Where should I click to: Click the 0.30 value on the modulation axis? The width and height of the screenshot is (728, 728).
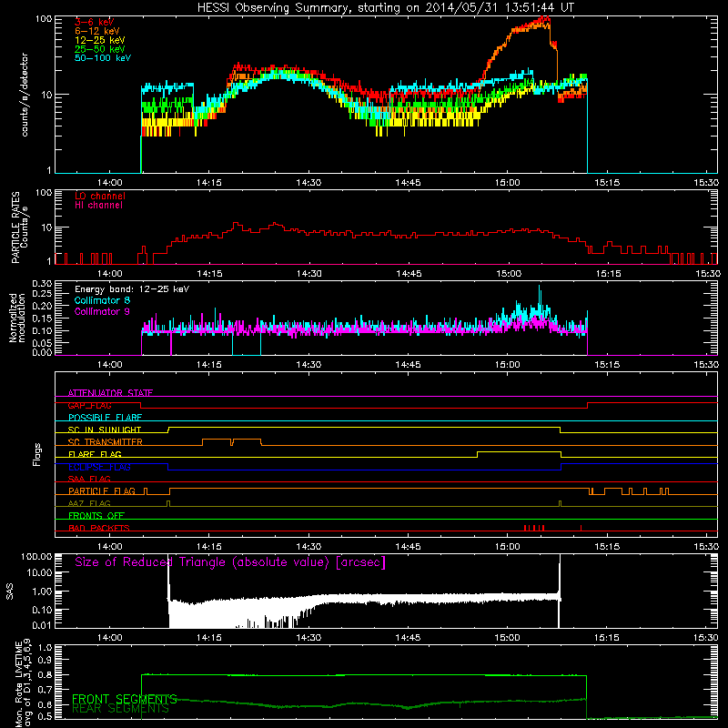coord(42,284)
